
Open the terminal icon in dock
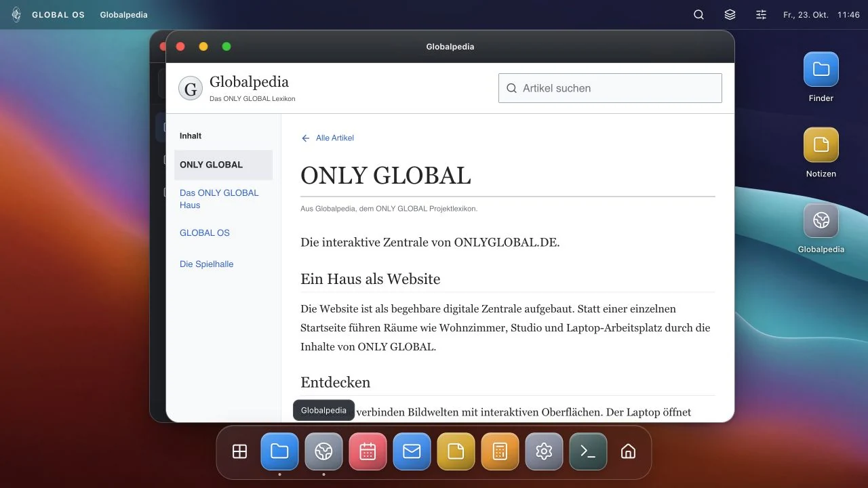(x=588, y=451)
